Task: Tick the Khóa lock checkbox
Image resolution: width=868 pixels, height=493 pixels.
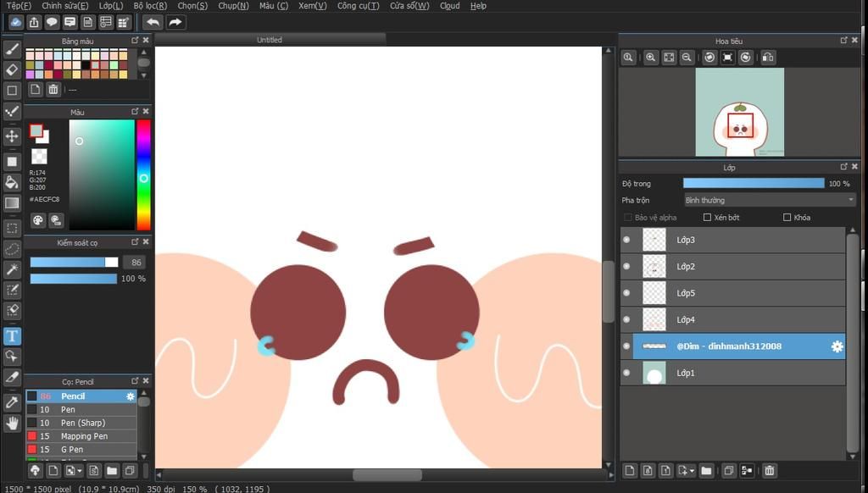Action: (x=787, y=218)
